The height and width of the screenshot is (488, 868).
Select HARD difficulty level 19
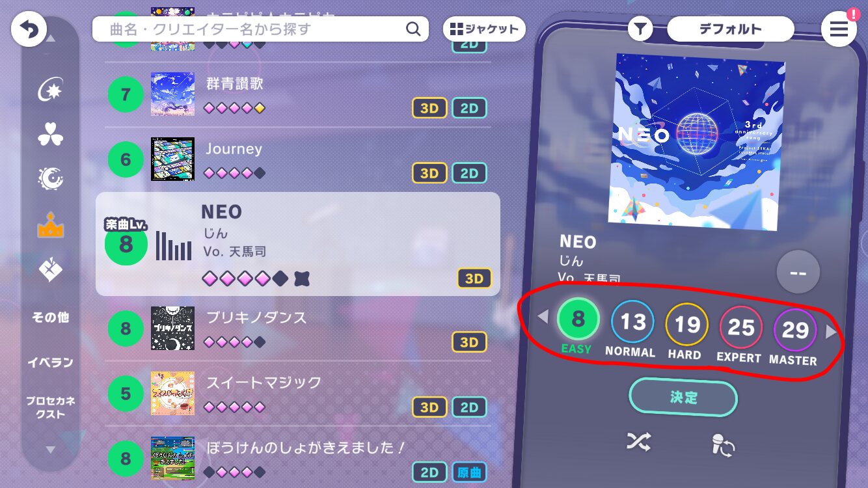point(686,331)
